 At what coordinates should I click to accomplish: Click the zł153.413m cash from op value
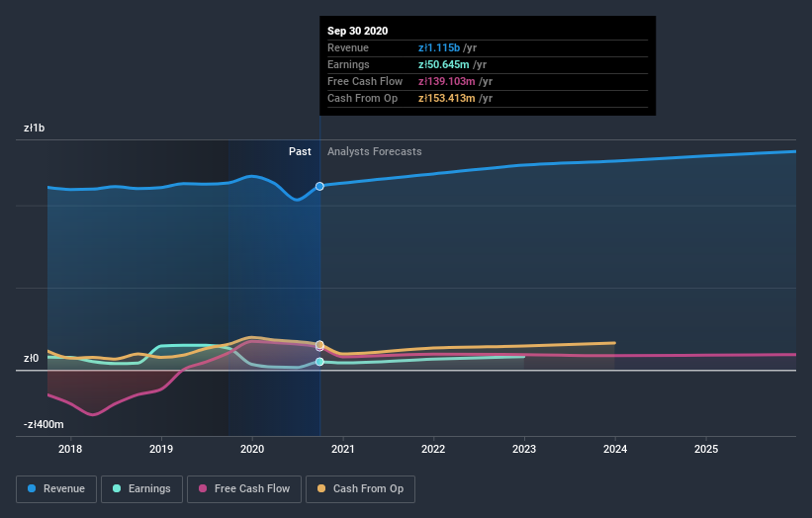446,98
